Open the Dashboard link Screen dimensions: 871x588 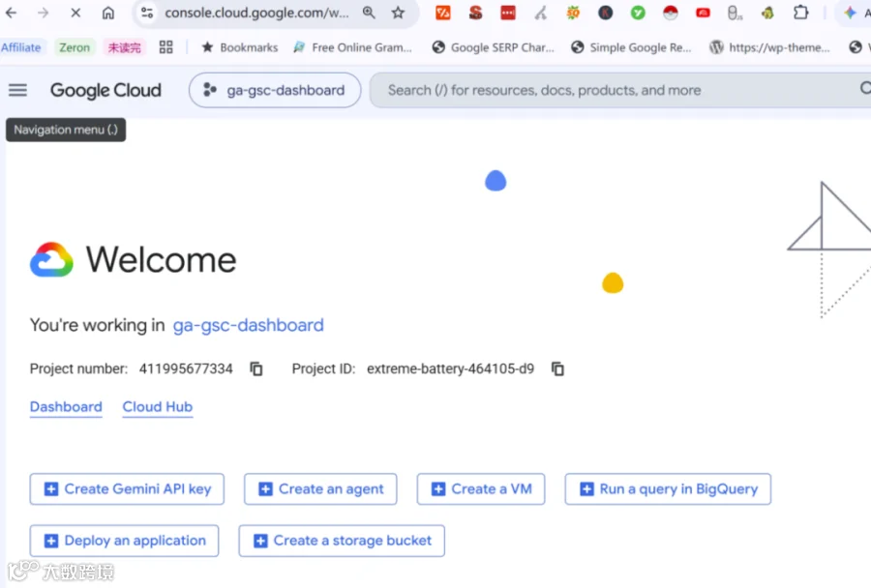coord(66,407)
